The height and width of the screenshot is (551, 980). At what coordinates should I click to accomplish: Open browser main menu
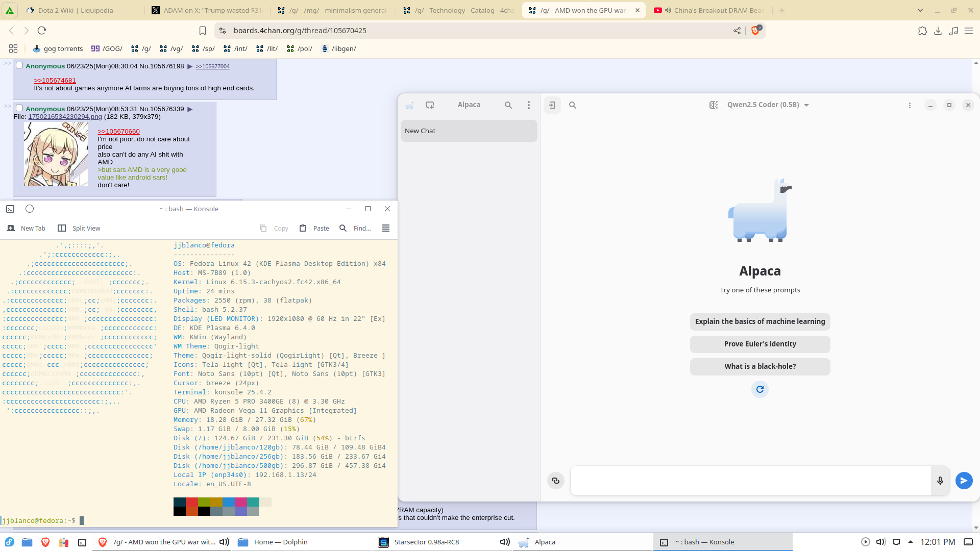pos(969,31)
